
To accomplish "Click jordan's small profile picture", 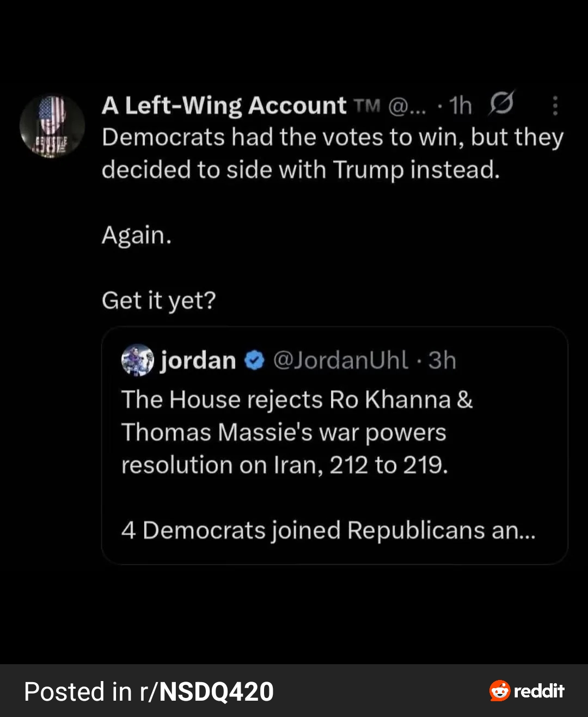I will (x=137, y=360).
